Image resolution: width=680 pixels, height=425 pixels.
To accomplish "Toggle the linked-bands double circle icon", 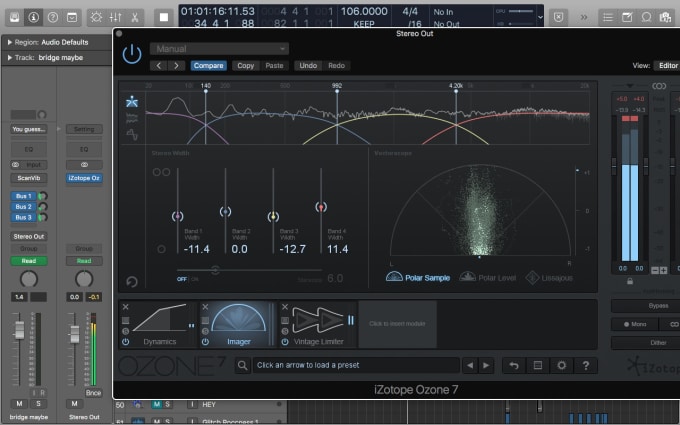I will (161, 172).
